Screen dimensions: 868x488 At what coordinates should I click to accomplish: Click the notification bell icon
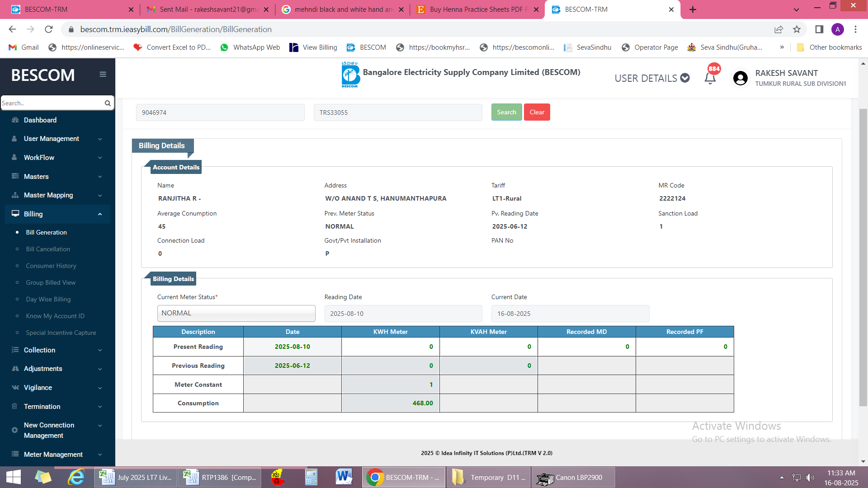(710, 78)
